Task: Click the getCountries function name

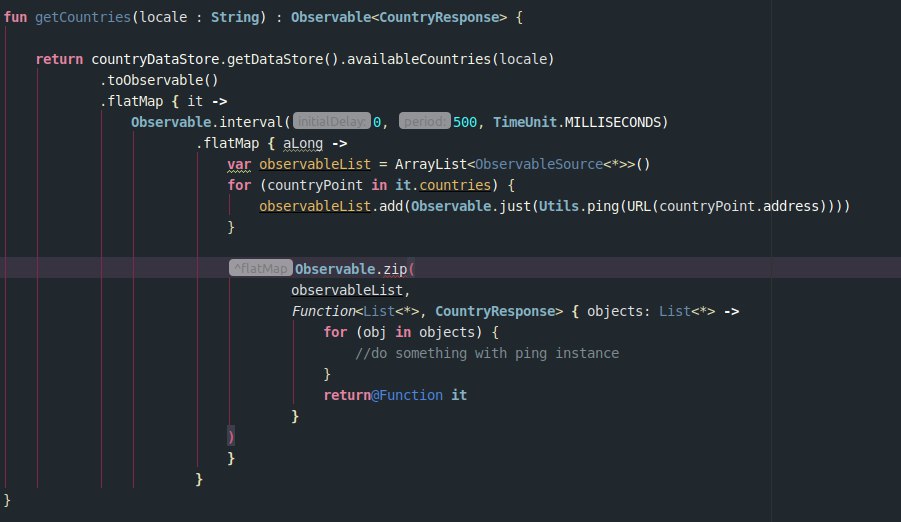Action: pyautogui.click(x=83, y=17)
